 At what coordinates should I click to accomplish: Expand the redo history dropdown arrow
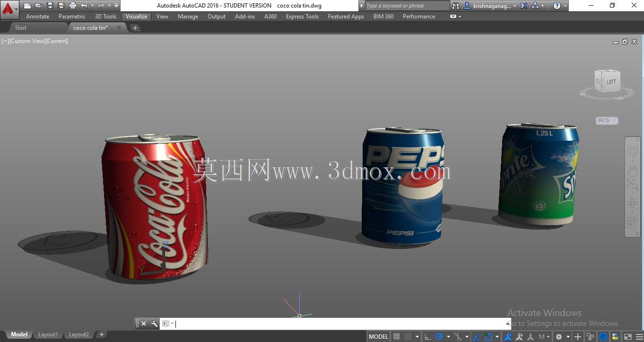[x=109, y=6]
